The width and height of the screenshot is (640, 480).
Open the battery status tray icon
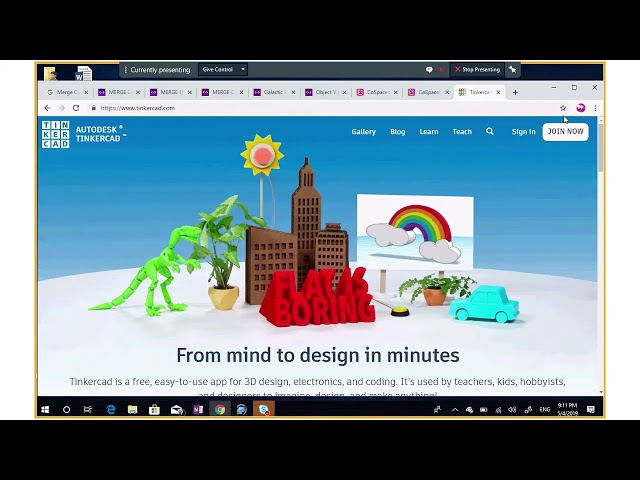tap(484, 410)
